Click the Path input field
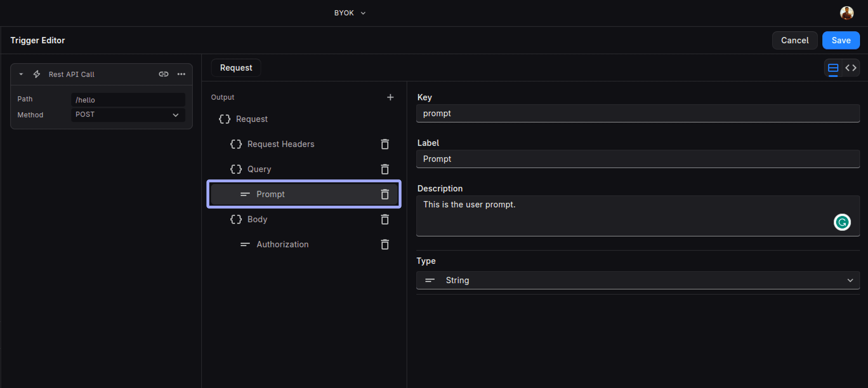Viewport: 868px width, 388px height. coord(128,100)
